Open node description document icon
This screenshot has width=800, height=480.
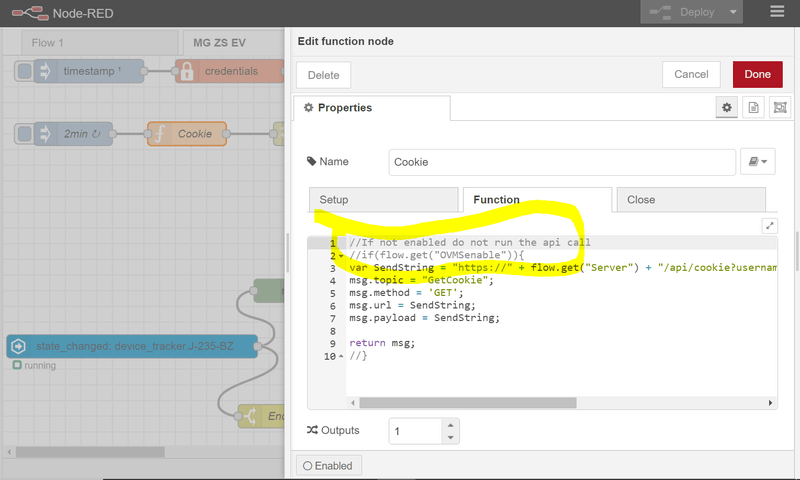(753, 108)
